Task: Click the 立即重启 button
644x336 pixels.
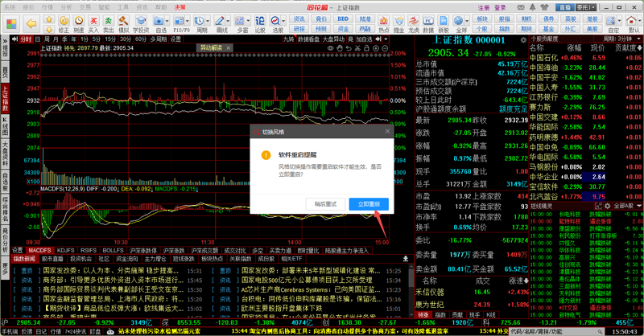Action: [x=369, y=204]
